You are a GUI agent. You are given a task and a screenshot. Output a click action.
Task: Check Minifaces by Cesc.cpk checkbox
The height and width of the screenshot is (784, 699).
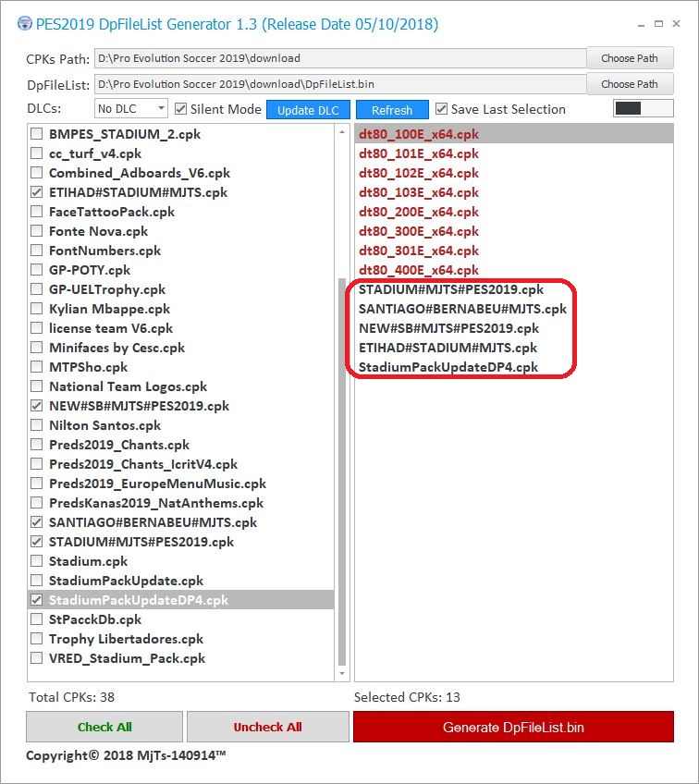point(36,348)
